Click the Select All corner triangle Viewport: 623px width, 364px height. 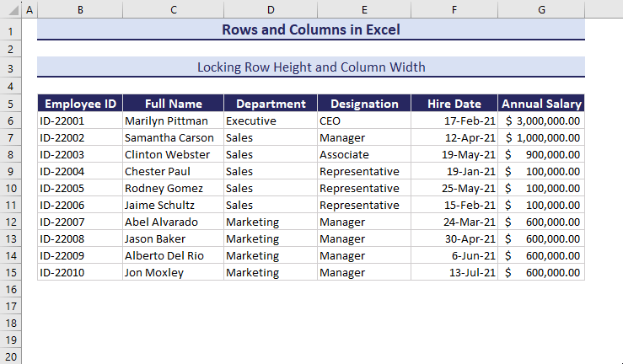[10, 10]
